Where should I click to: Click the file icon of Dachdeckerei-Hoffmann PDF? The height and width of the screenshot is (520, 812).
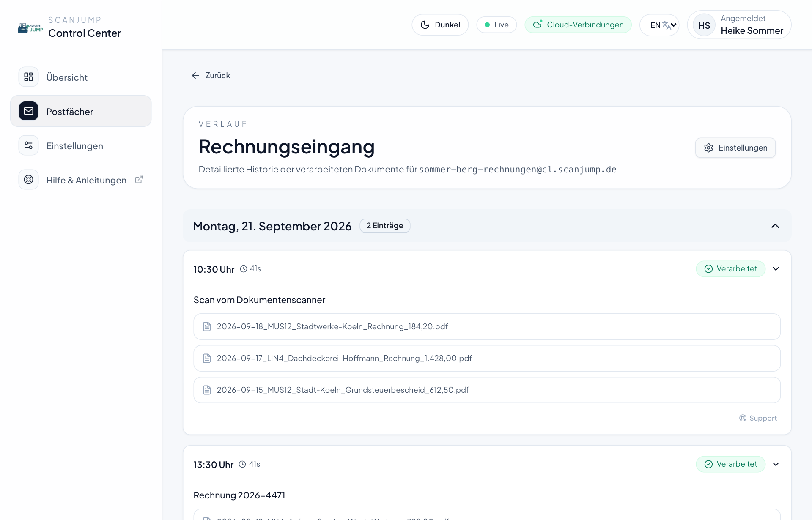pyautogui.click(x=207, y=358)
